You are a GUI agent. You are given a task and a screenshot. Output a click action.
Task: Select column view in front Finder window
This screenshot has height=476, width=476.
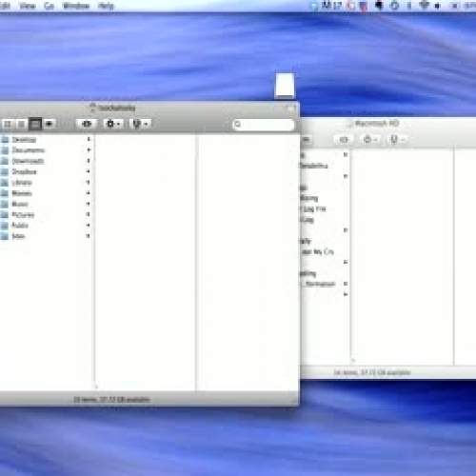(35, 124)
